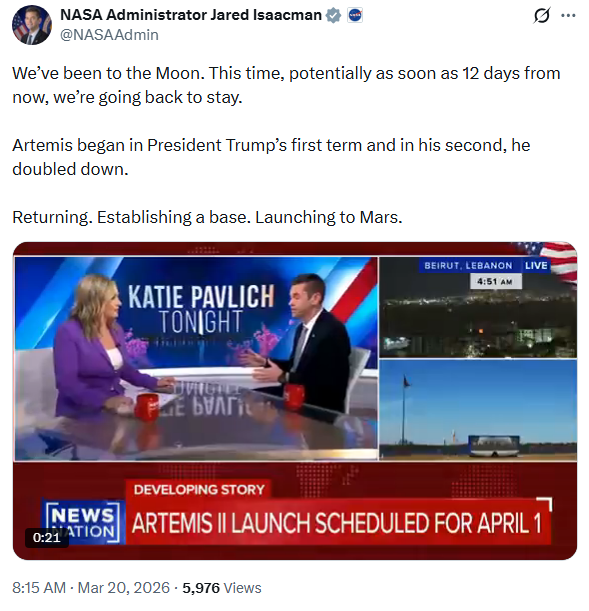Click the 4:51 AM time overlay
The image size is (589, 611).
[496, 281]
